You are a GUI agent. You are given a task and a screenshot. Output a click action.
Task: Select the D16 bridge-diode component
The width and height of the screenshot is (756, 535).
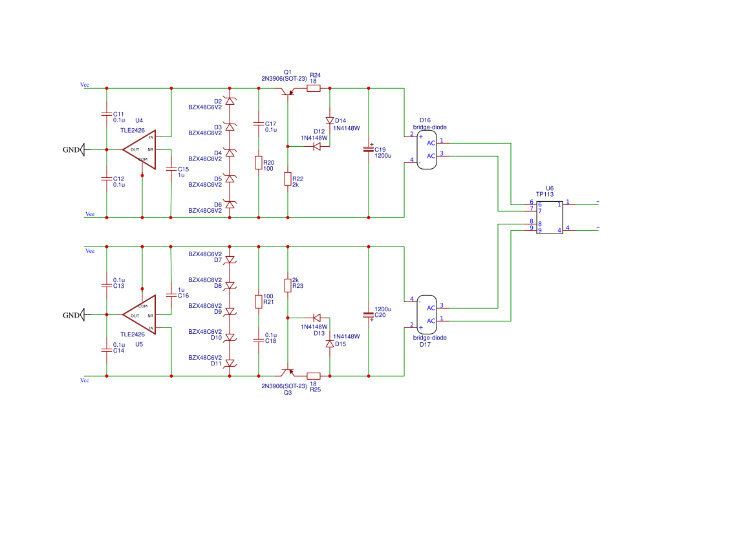tap(427, 149)
